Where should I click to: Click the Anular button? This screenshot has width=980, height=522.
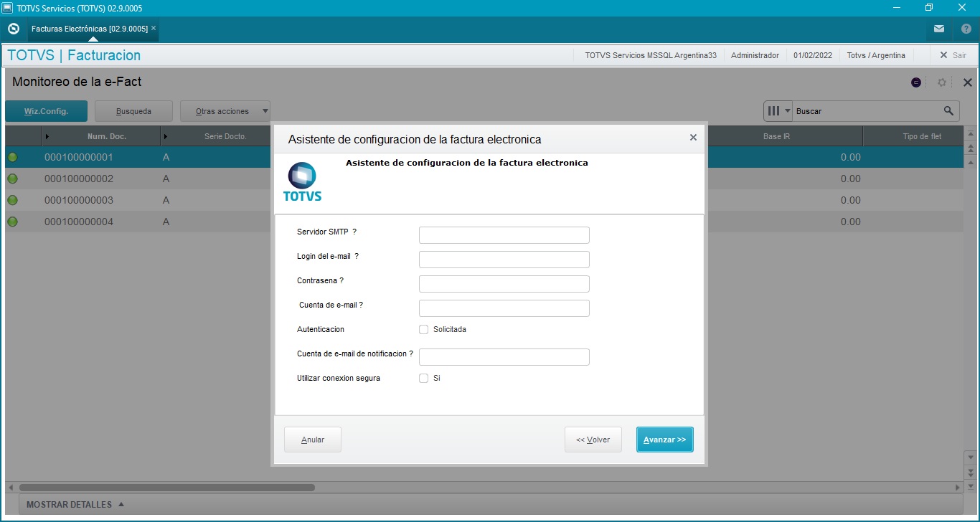(313, 440)
